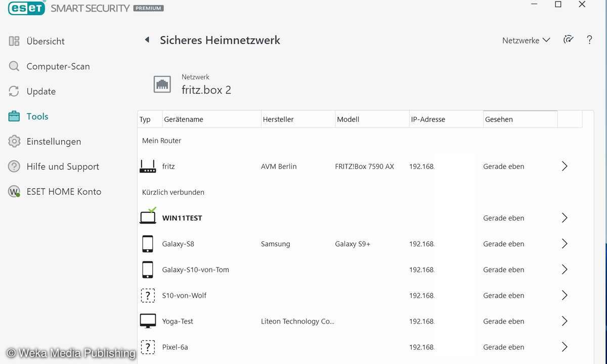Click the Galaxy-S8 phone icon
Viewport: 607px width, 364px height.
tap(148, 244)
